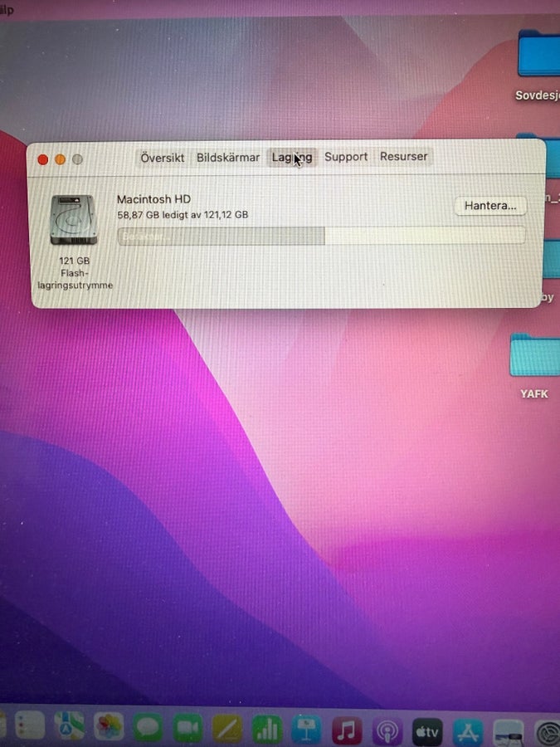Open Reminders from the Dock
Screen dimensions: 560x747
click(x=29, y=726)
